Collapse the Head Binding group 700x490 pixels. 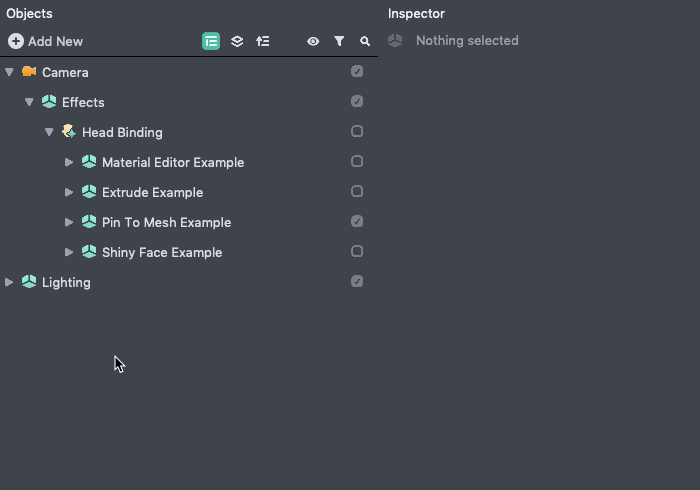[x=49, y=132]
